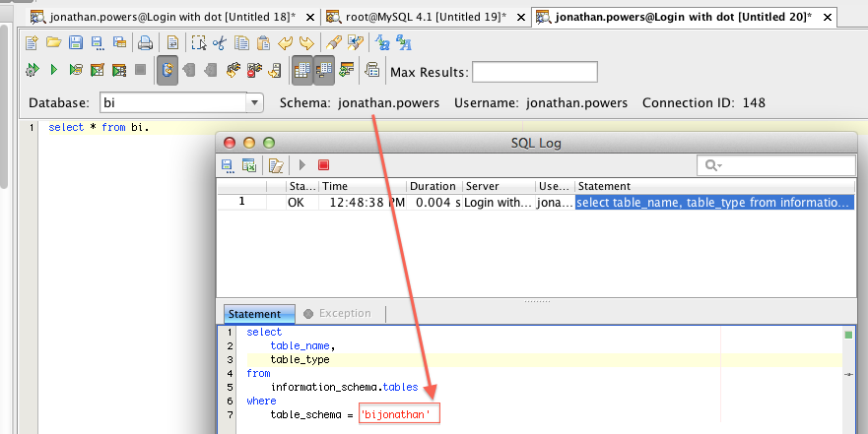The image size is (868, 434).
Task: Run script with play-and-scroll icon
Action: 75,70
